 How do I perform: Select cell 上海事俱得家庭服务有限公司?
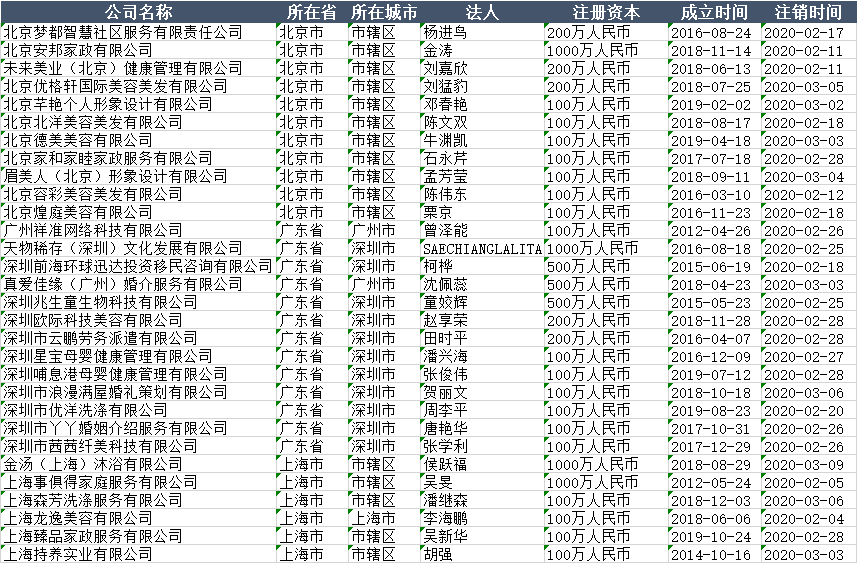pyautogui.click(x=138, y=483)
